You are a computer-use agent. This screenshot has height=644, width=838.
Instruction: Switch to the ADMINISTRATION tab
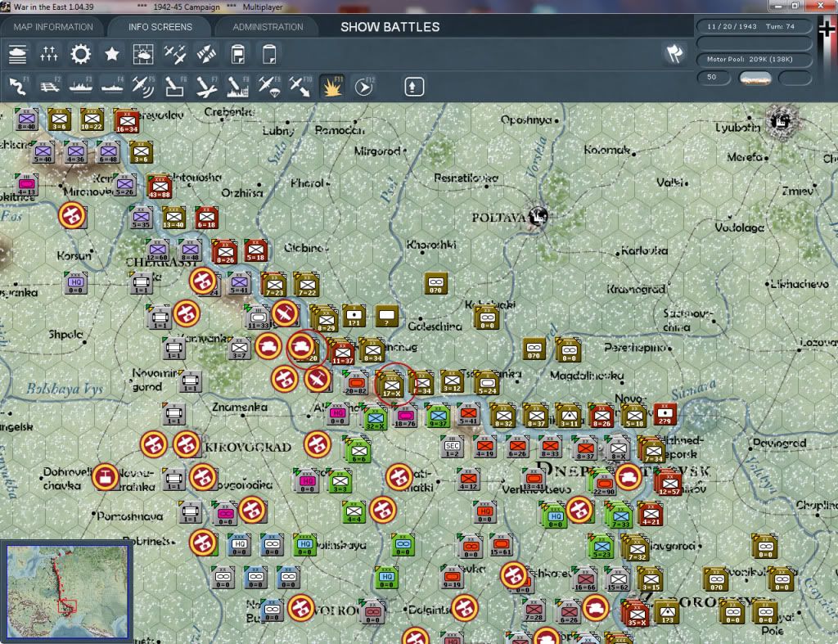click(268, 27)
